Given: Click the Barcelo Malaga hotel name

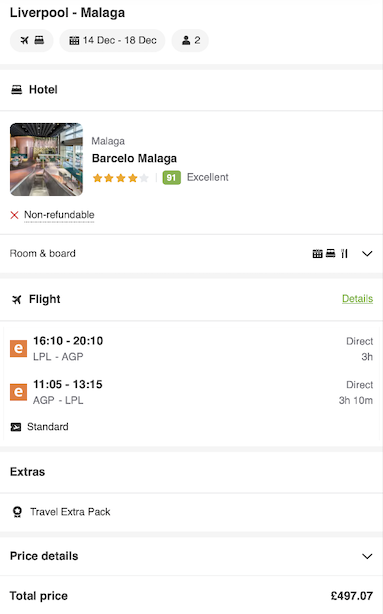Looking at the screenshot, I should click(134, 158).
